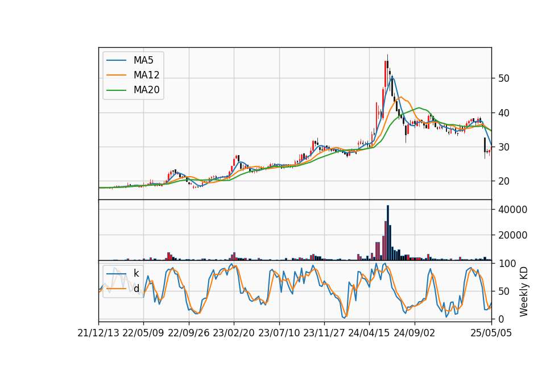
Task: Click the 24/09/02 date tick label
Action: (415, 333)
